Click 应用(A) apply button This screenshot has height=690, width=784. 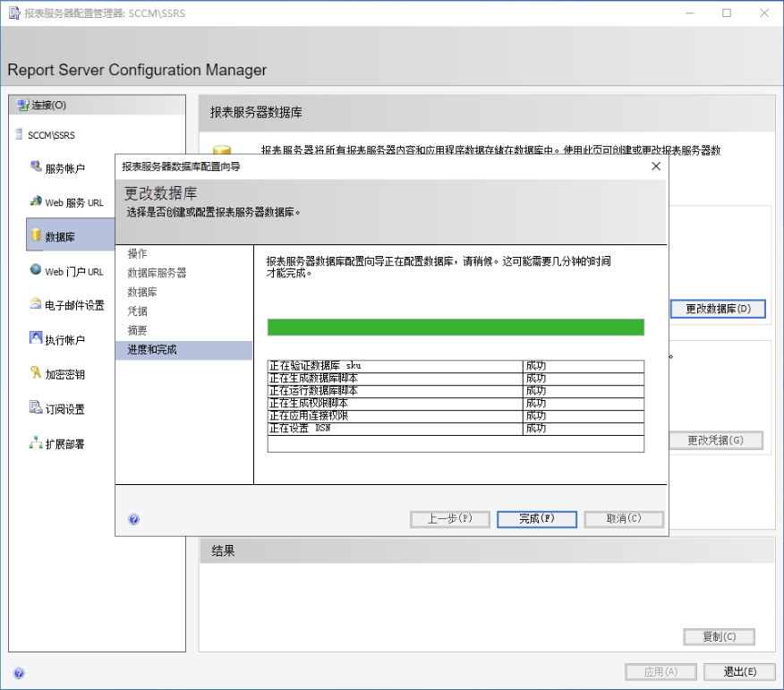click(x=660, y=672)
